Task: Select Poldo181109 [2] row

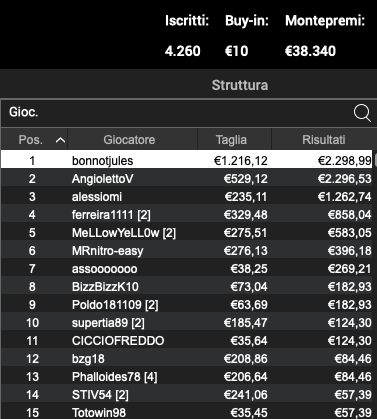Action: tap(186, 305)
